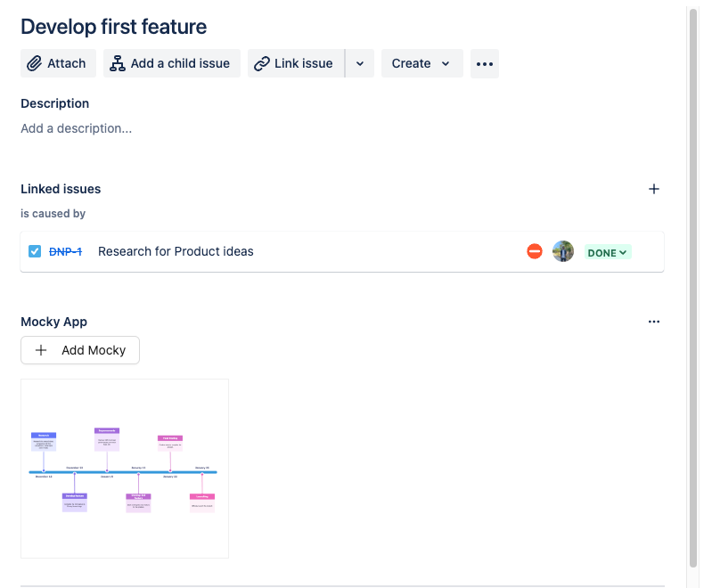Open the three-dot more actions menu
Viewport: 712px width, 588px height.
point(485,63)
